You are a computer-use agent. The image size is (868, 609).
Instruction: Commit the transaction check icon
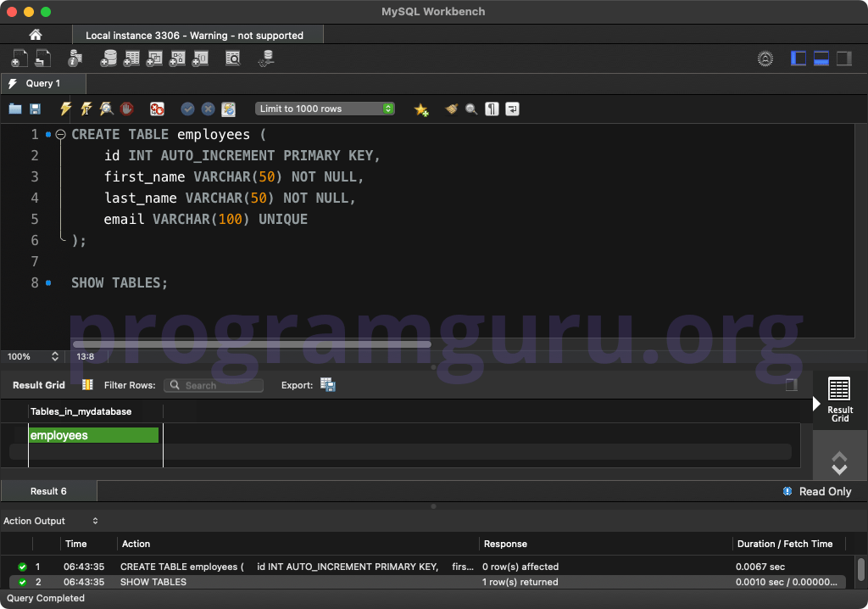[x=187, y=109]
